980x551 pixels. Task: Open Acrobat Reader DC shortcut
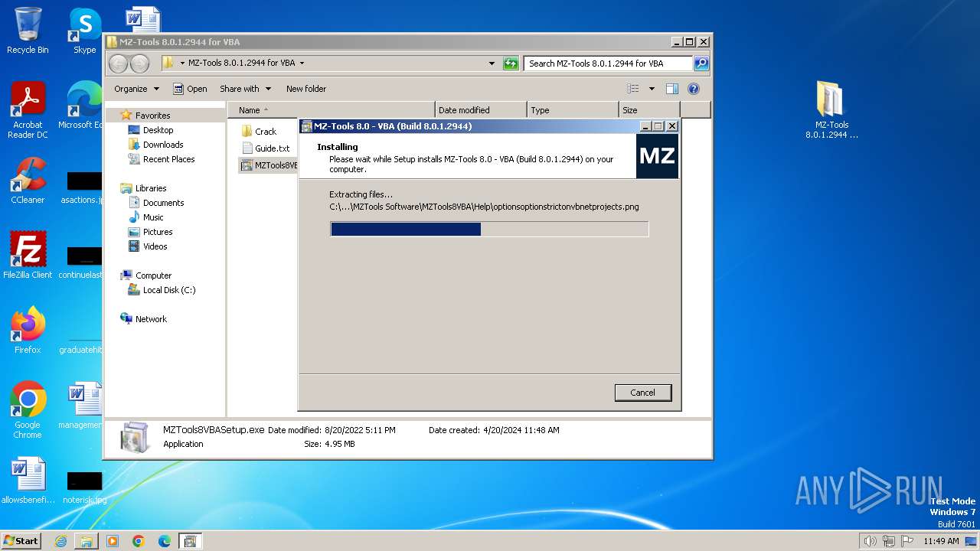click(28, 110)
